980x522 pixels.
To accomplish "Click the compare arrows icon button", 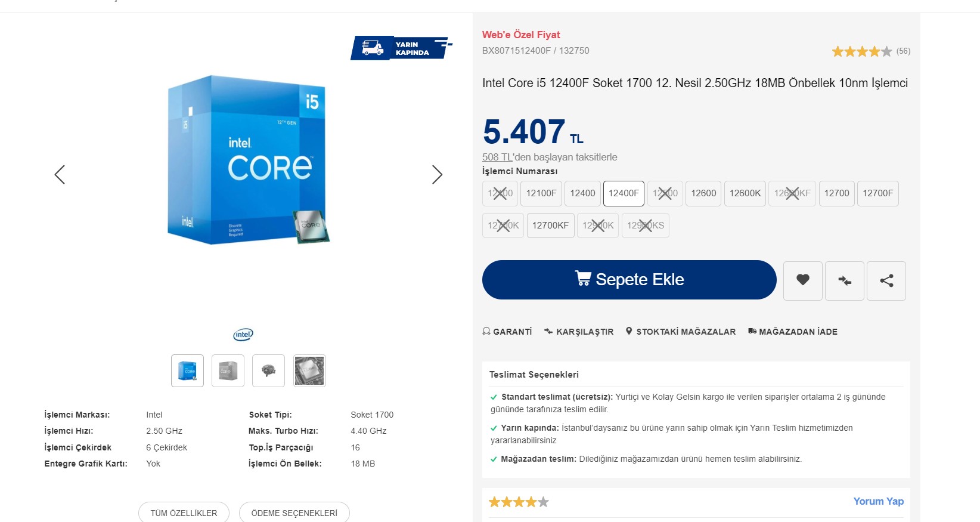I will pos(844,280).
